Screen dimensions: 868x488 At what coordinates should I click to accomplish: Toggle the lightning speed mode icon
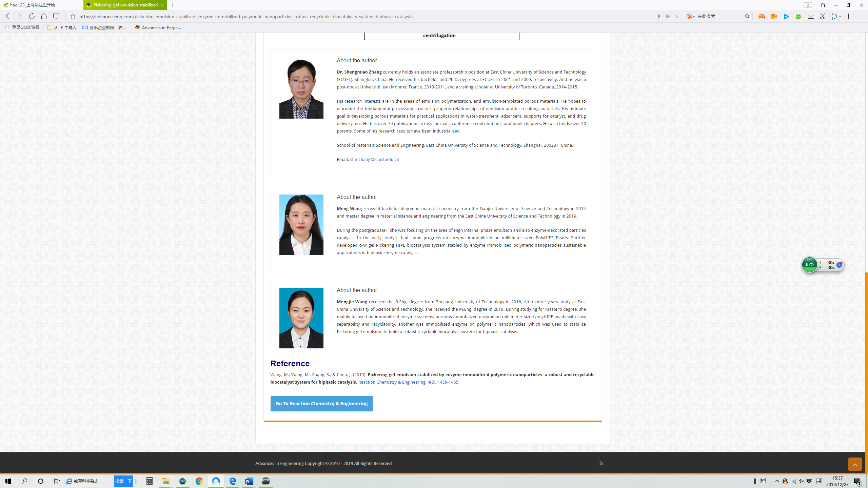click(659, 16)
